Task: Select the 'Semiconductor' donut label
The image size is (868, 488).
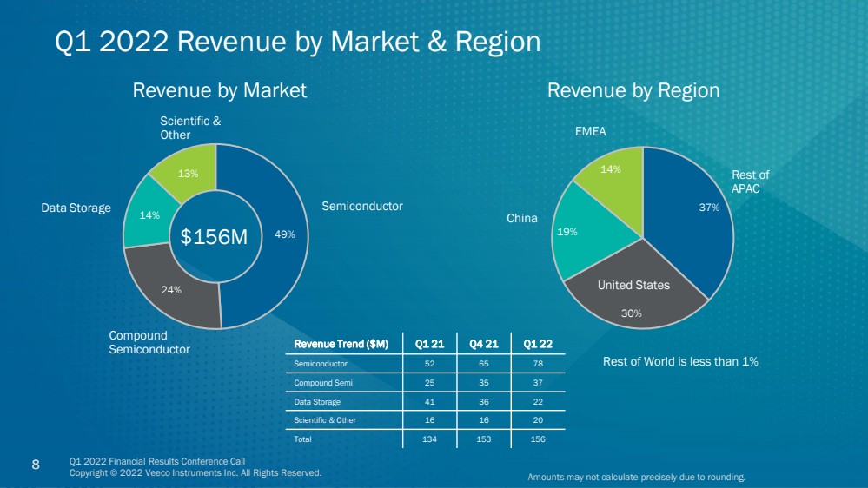Action: [362, 206]
